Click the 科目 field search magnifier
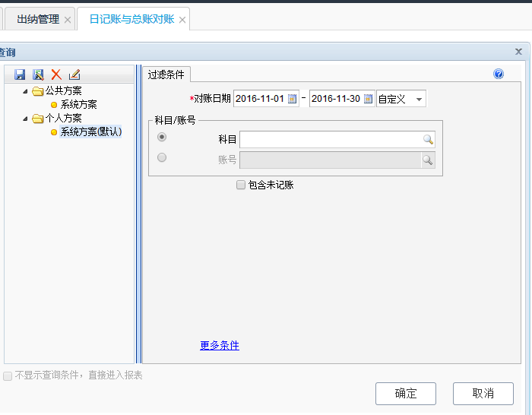 click(428, 139)
